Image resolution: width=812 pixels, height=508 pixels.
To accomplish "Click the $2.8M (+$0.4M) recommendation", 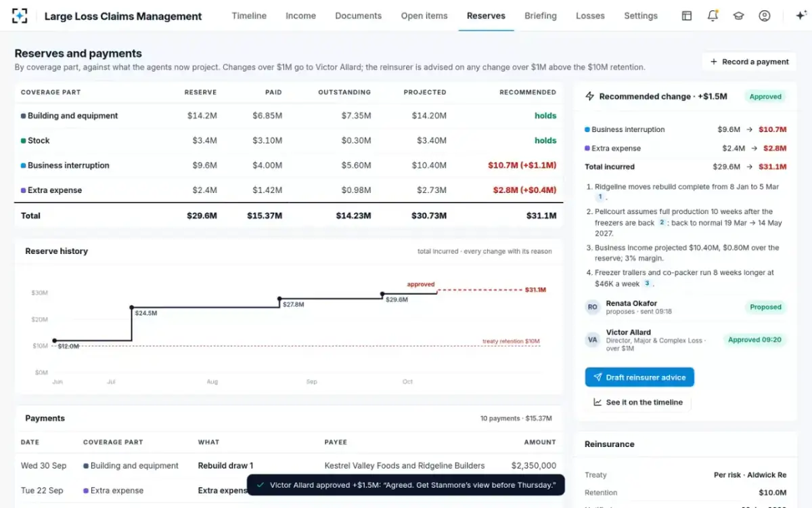I will (x=524, y=190).
